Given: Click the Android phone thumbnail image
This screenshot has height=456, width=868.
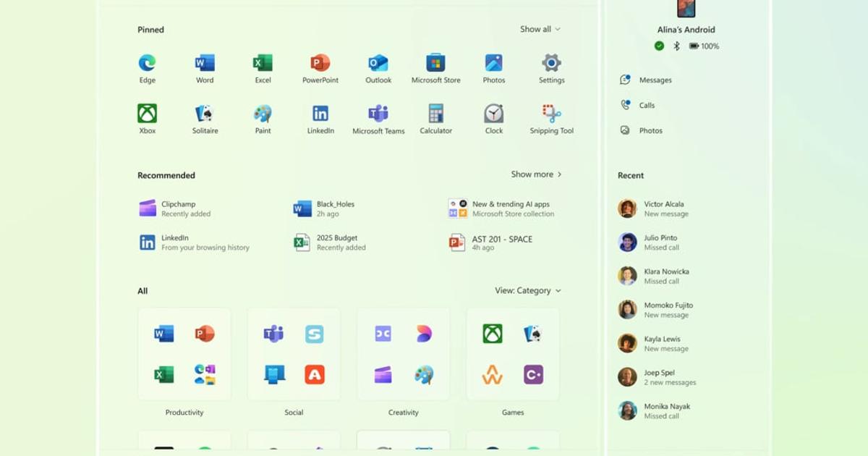Looking at the screenshot, I should pos(686,8).
